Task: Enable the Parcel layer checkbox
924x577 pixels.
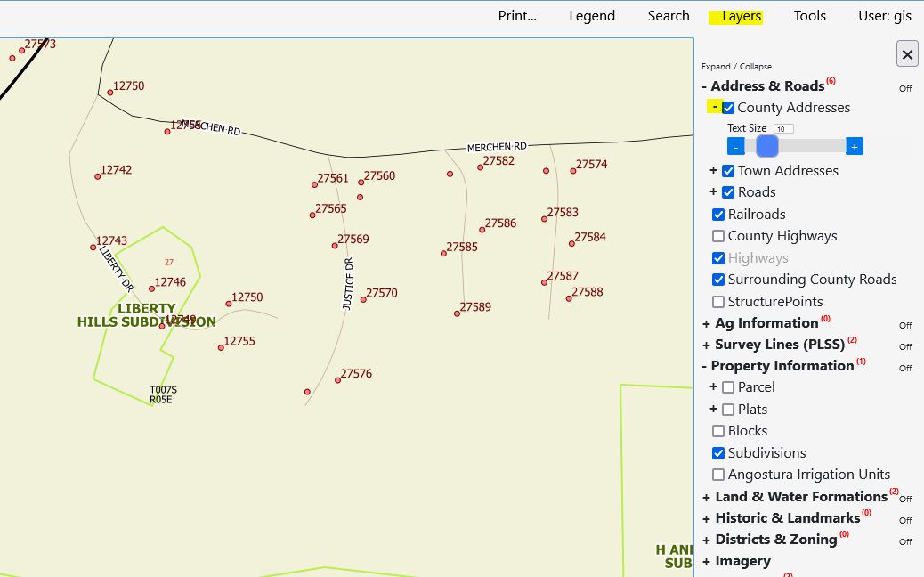Action: tap(728, 387)
